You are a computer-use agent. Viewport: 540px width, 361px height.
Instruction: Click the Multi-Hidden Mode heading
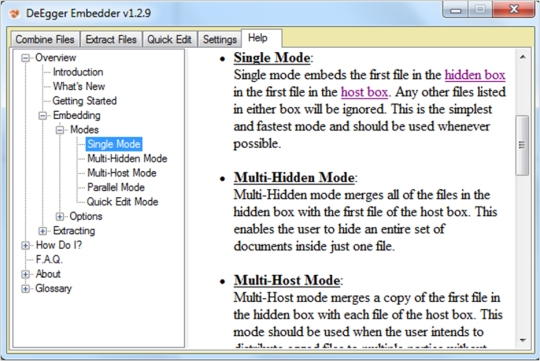pyautogui.click(x=294, y=178)
